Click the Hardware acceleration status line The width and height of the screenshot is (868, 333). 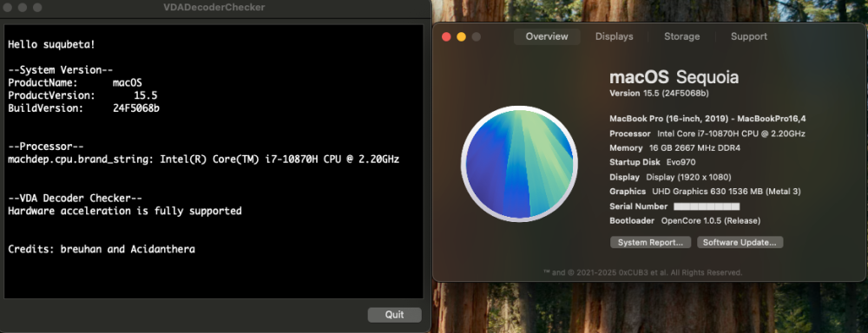[x=124, y=212]
